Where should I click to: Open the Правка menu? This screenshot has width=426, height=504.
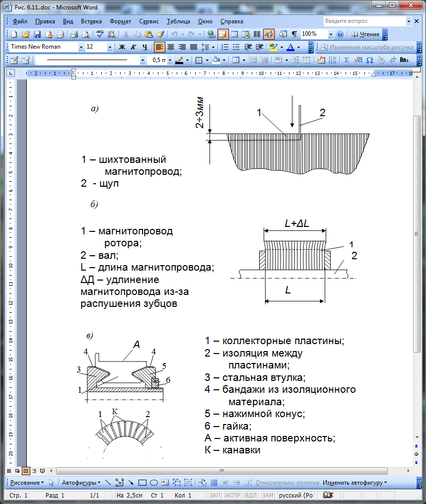tap(45, 21)
